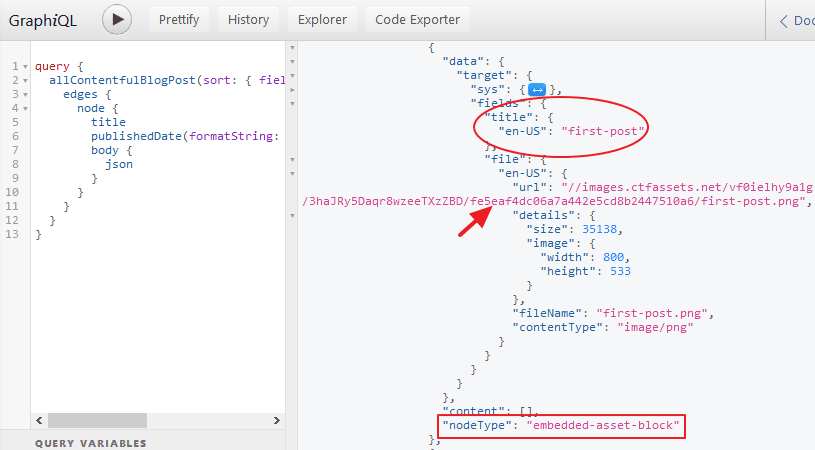
Task: Open the Code Exporter
Action: pyautogui.click(x=417, y=19)
